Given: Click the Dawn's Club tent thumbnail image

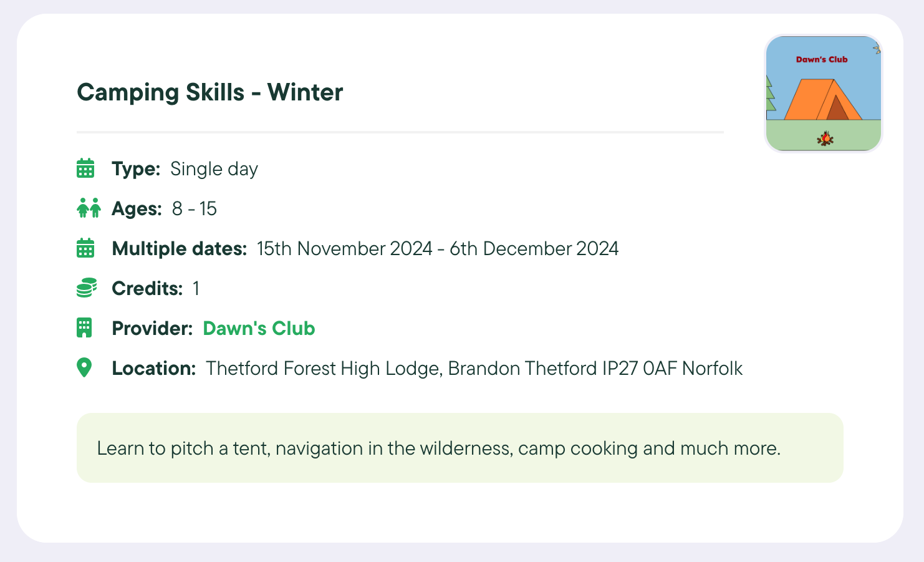Looking at the screenshot, I should click(x=823, y=94).
